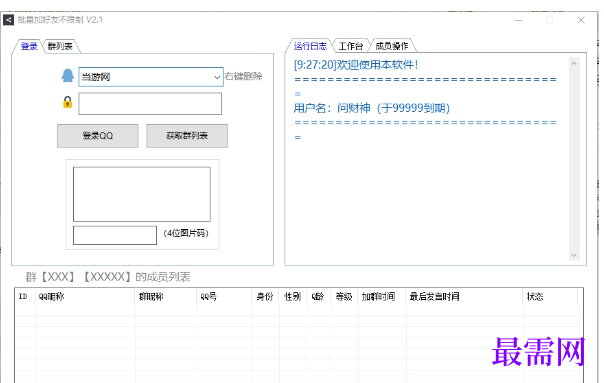Sort by the 加群时间 column header
This screenshot has height=383, width=604.
(x=382, y=297)
